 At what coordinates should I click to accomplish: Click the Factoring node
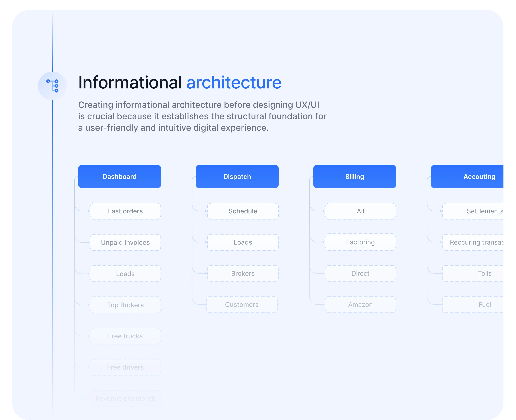point(360,242)
